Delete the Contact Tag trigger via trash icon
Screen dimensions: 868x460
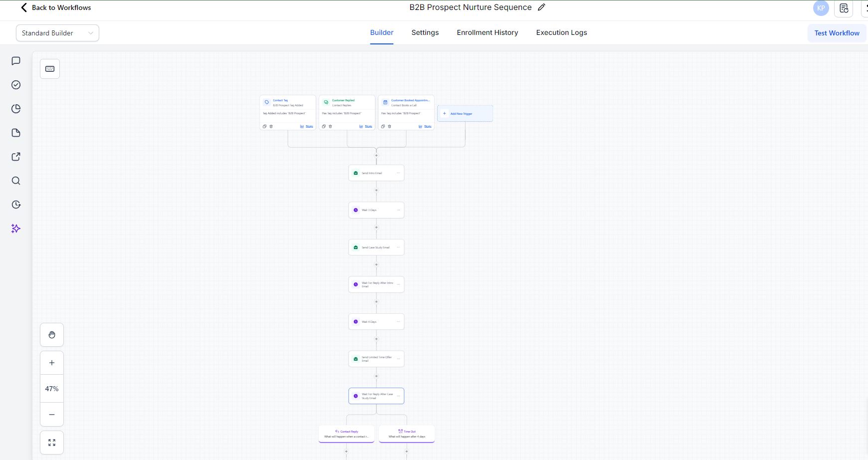[x=271, y=126]
